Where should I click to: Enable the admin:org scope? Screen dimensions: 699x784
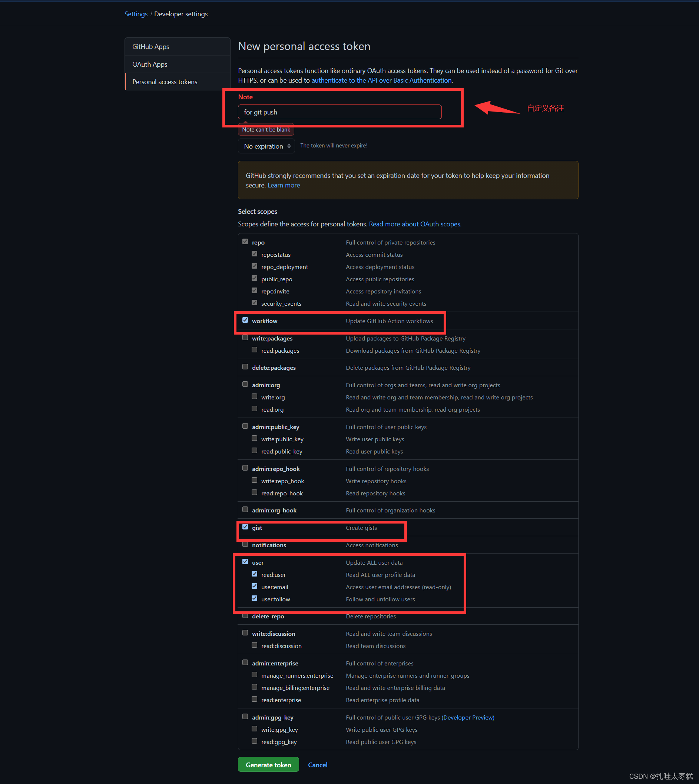click(245, 384)
